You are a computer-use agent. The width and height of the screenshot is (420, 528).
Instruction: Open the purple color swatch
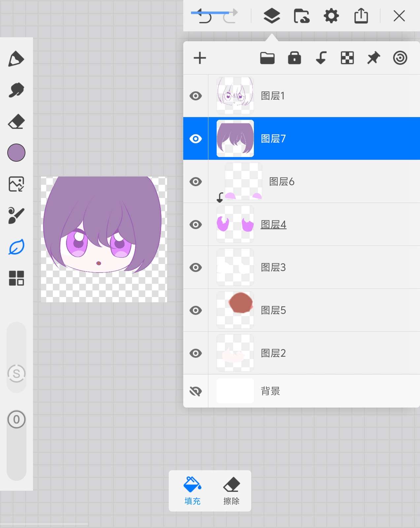(x=16, y=153)
